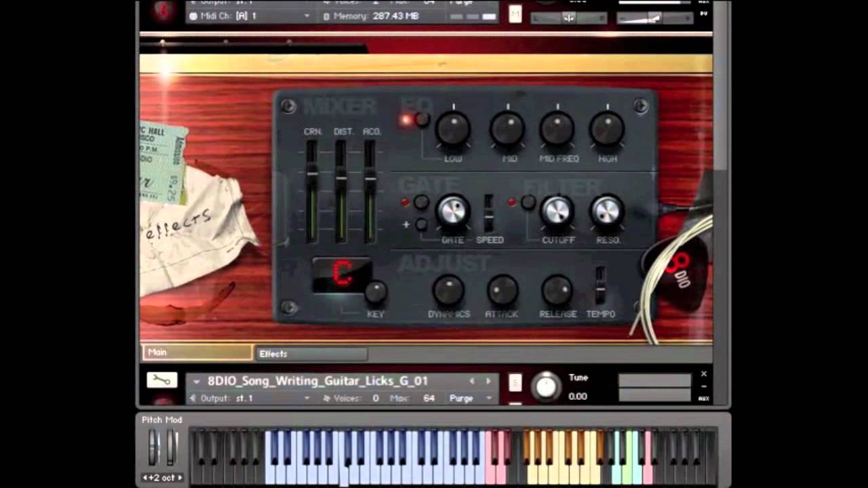Click the Dynamics knob
The width and height of the screenshot is (868, 488).
point(448,290)
